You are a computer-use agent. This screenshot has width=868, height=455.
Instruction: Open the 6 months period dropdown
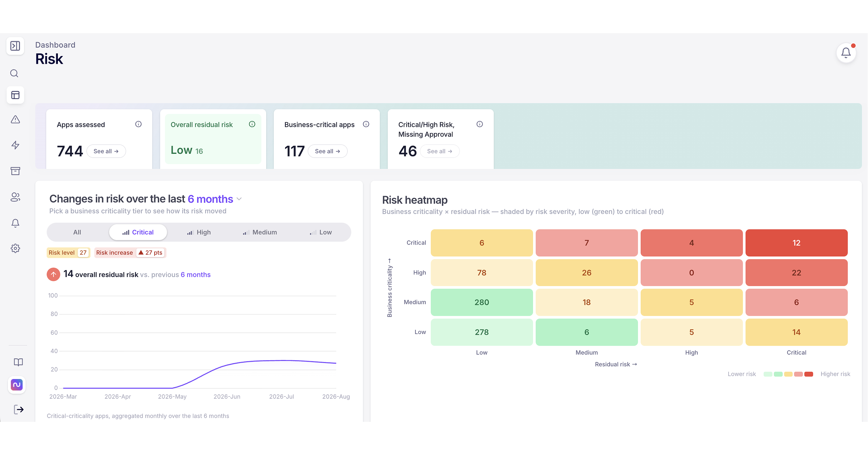pos(215,199)
